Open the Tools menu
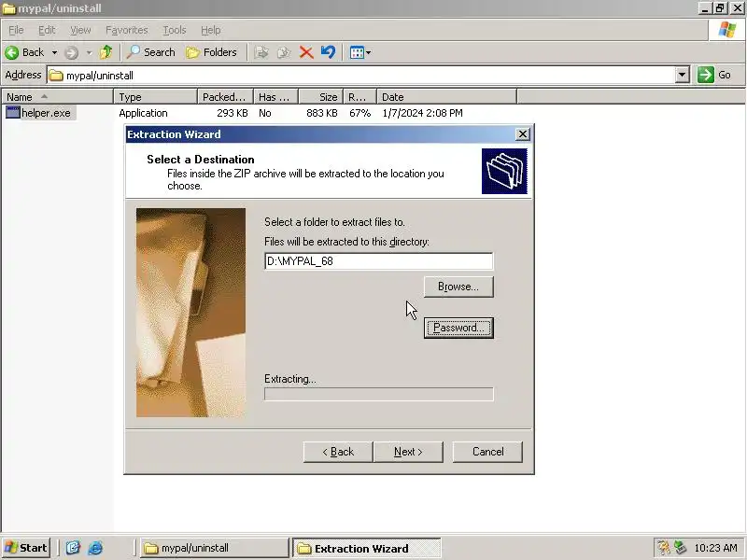 (x=175, y=30)
